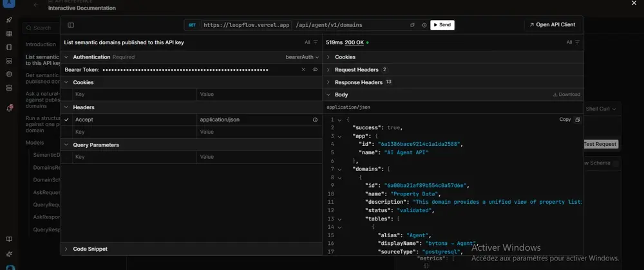Open Introduction in docs sidebar
644x270 pixels.
tap(41, 44)
